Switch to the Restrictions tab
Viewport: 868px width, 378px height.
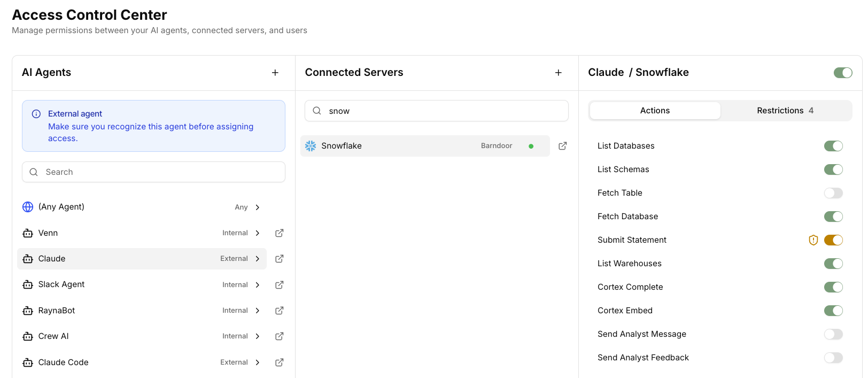[x=785, y=111]
